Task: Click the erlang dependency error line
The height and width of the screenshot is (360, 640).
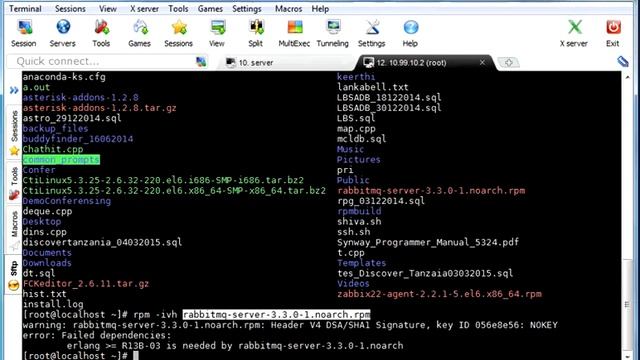Action: (x=235, y=346)
